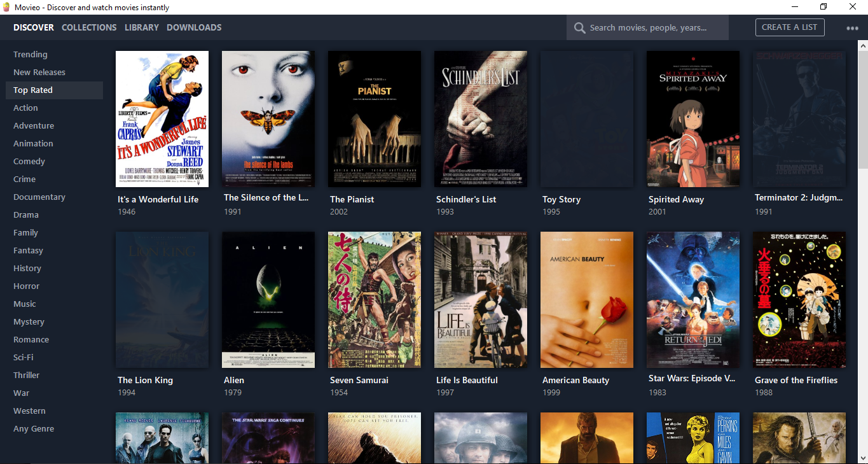Screen dimensions: 868x464
Task: Click the search magnifier icon
Action: point(579,27)
